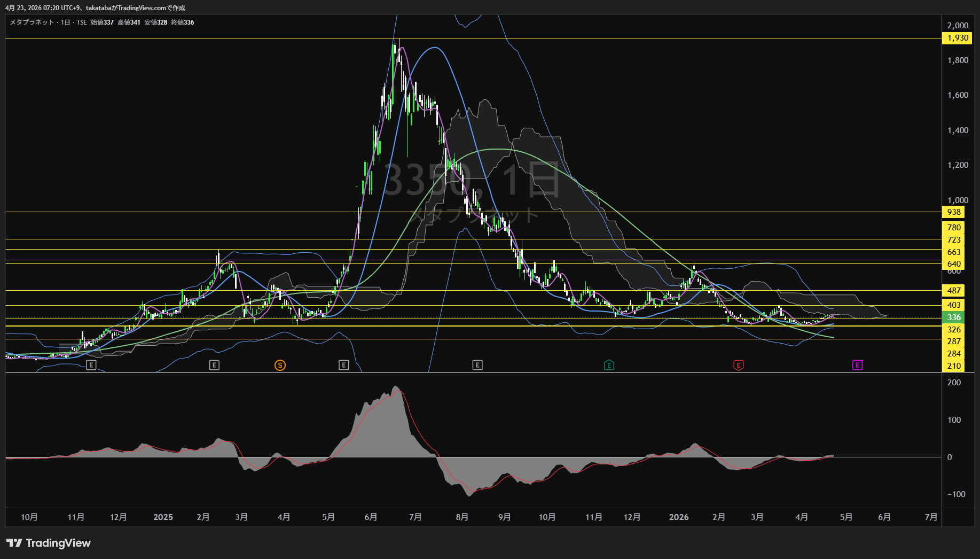Select the 938 yellow price level label

954,212
